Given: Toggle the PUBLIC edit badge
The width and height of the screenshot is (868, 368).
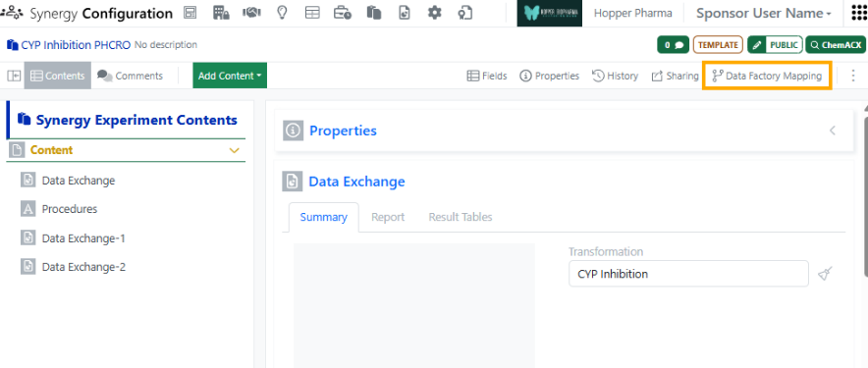Looking at the screenshot, I should point(775,45).
